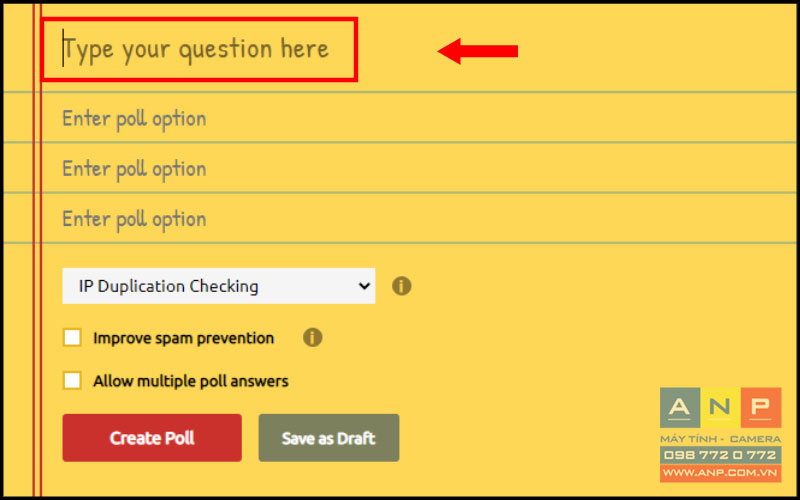The height and width of the screenshot is (500, 800).
Task: Click the 'Improve spam prevention' label text
Action: (x=184, y=338)
